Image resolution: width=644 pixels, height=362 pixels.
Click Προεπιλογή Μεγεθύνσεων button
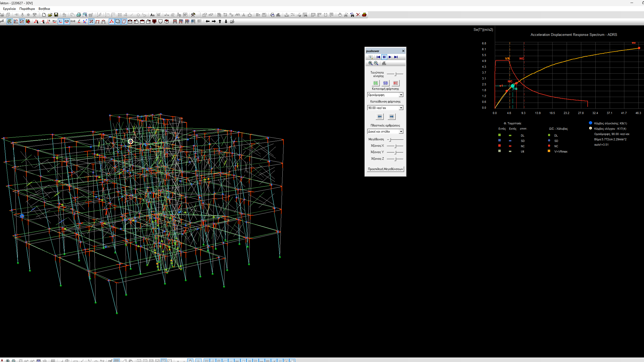pos(385,169)
